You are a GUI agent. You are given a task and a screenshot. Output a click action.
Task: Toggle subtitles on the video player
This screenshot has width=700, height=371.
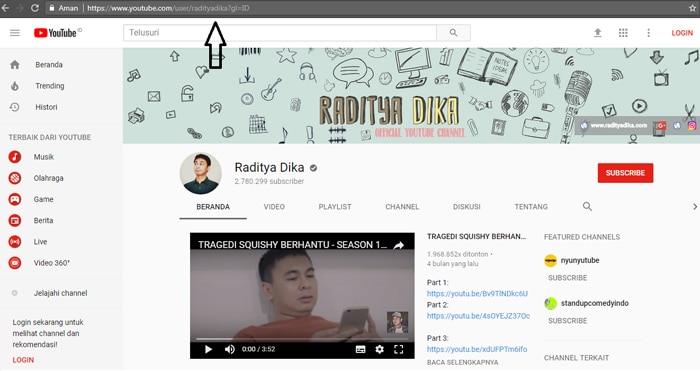click(360, 349)
